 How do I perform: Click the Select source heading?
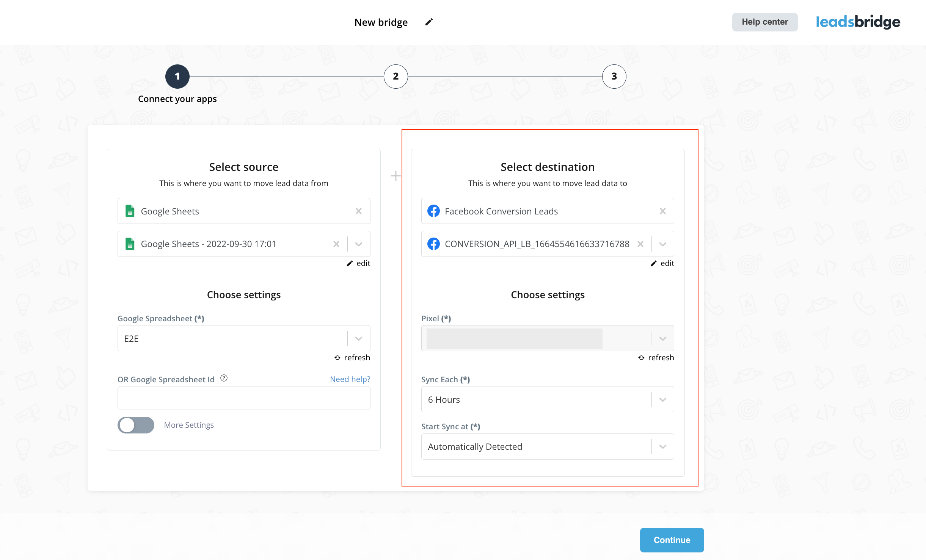[244, 167]
